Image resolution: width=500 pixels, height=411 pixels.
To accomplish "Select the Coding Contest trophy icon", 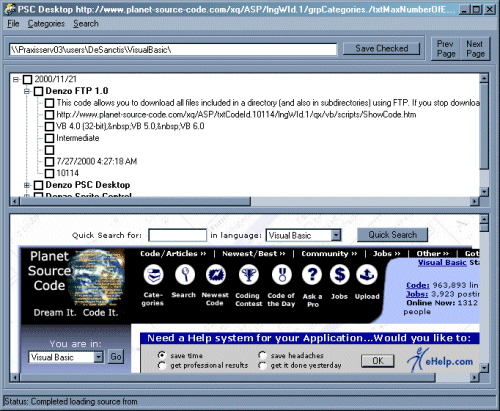I will [249, 275].
